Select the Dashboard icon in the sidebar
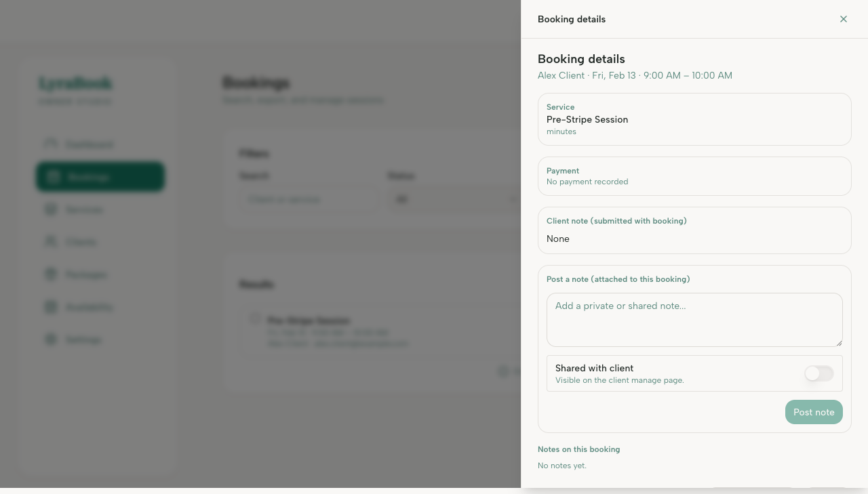 [51, 144]
